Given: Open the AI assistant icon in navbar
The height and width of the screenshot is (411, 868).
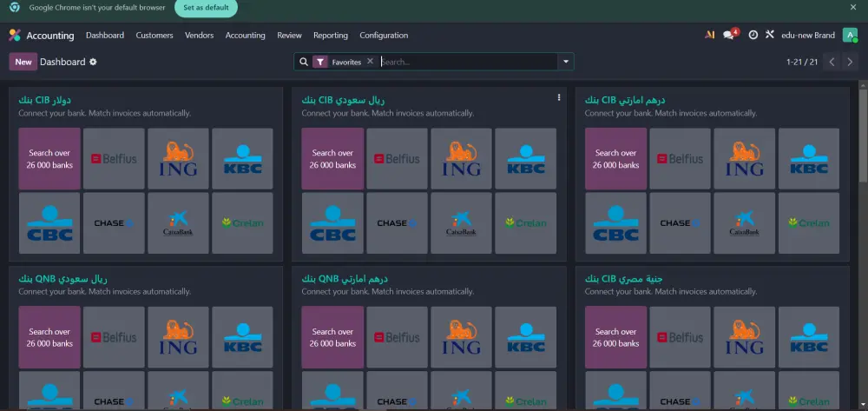Looking at the screenshot, I should point(710,35).
